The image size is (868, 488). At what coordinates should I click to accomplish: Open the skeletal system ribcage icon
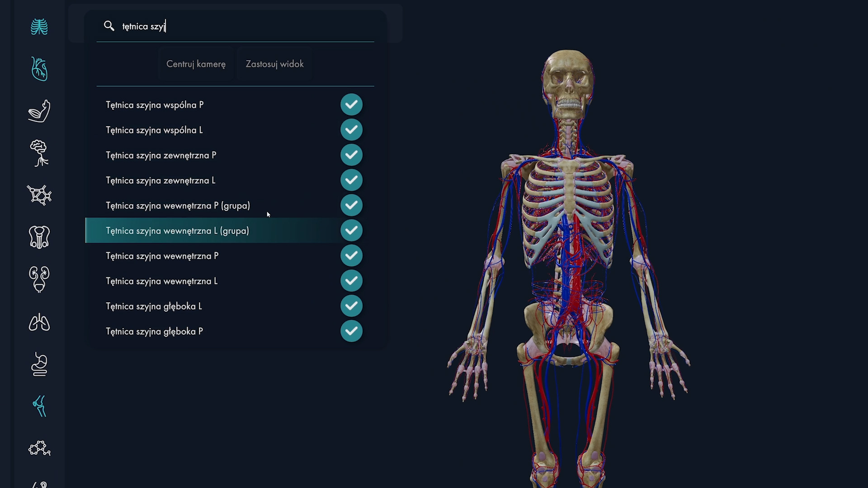point(39,27)
